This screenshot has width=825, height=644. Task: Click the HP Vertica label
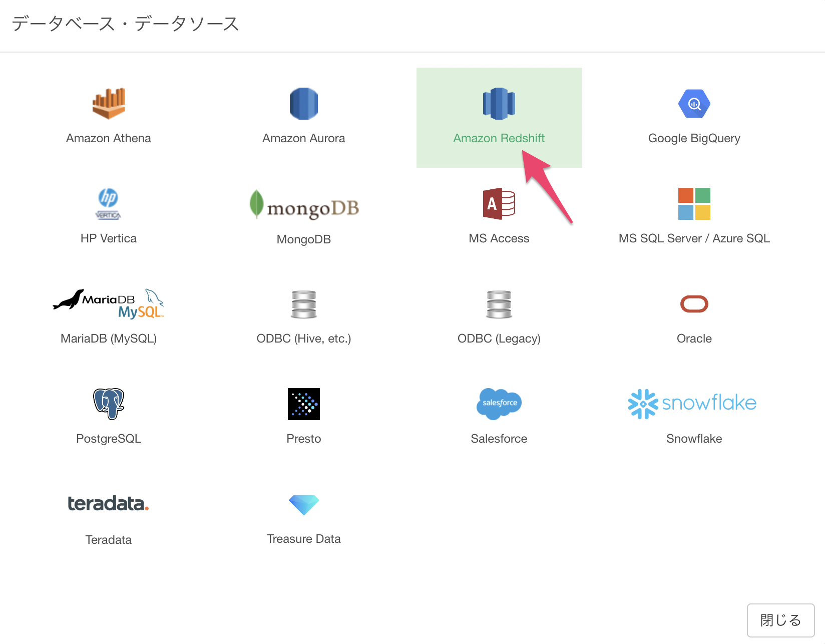[x=109, y=238]
